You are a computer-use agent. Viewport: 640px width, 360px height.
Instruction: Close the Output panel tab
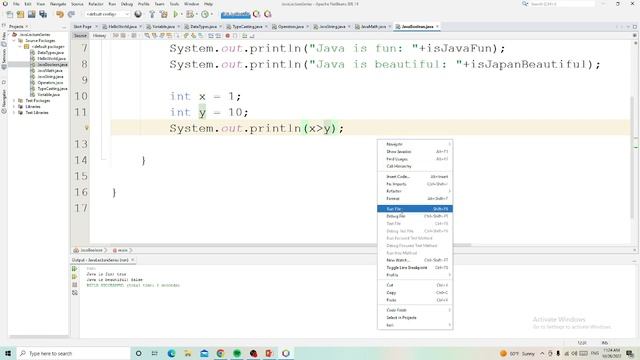click(133, 260)
